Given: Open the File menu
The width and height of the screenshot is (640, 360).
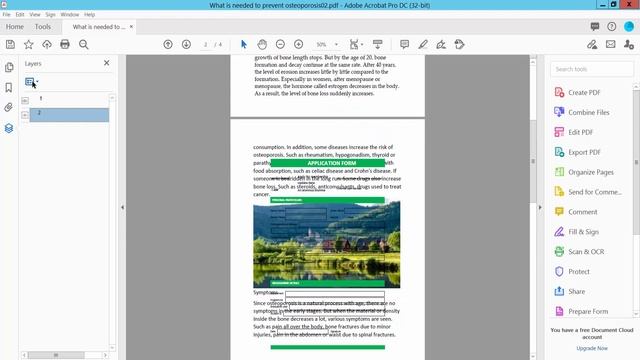Looking at the screenshot, I should (7, 14).
